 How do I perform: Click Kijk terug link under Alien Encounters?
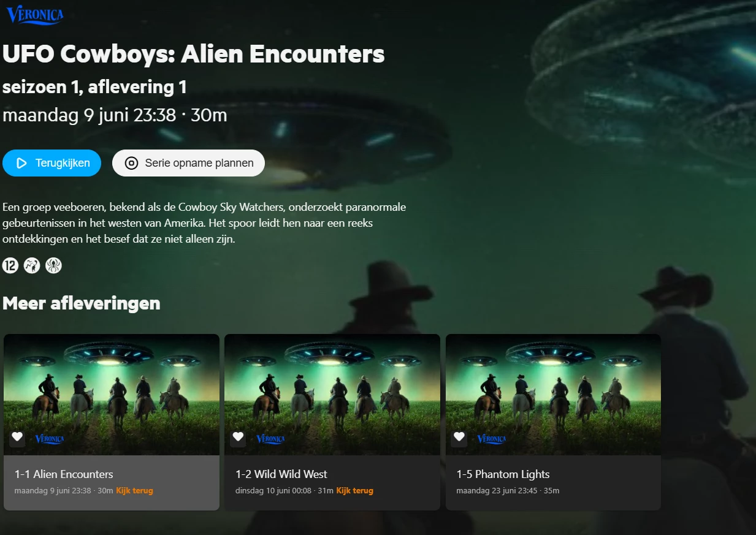click(x=134, y=491)
